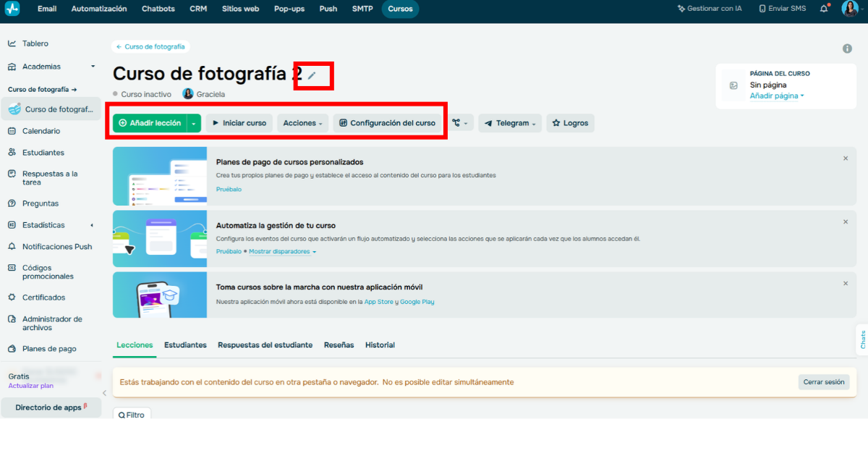Select the Reseñas tab
Image resolution: width=868 pixels, height=456 pixels.
coord(339,345)
